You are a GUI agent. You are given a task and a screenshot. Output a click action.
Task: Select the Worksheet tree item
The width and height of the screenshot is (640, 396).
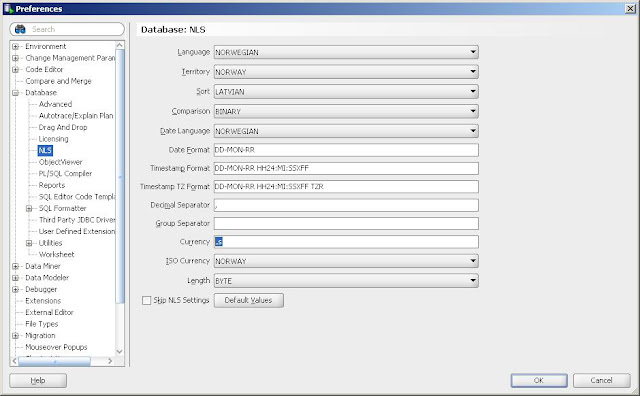point(57,254)
